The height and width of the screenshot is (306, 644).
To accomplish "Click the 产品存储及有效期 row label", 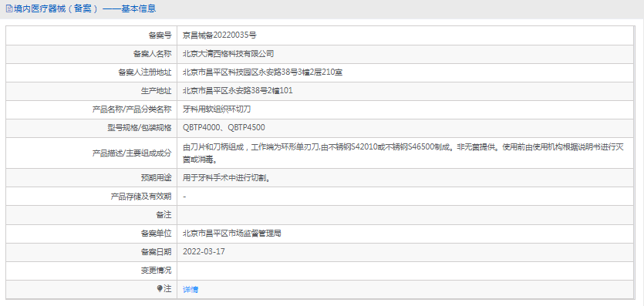I will (141, 197).
